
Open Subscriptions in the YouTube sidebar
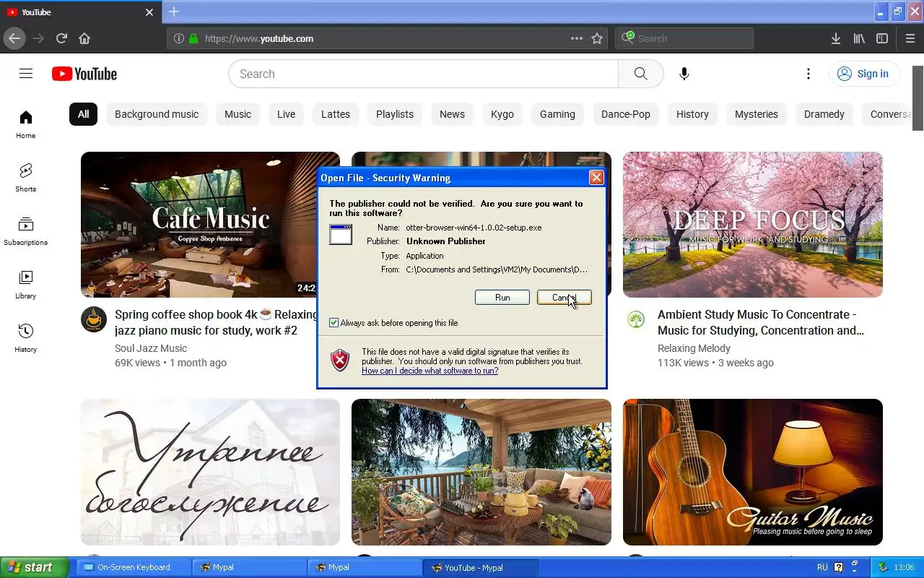point(26,231)
